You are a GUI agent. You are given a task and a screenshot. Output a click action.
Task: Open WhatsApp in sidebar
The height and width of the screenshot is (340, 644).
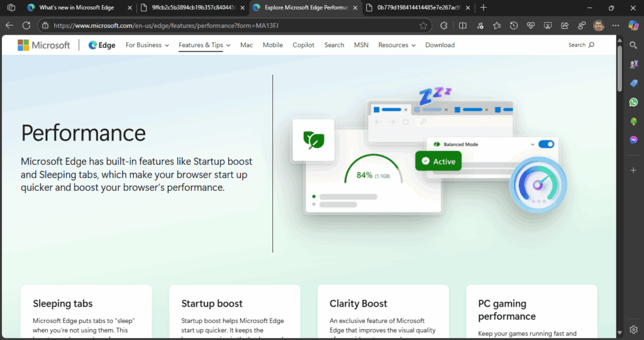coord(633,102)
